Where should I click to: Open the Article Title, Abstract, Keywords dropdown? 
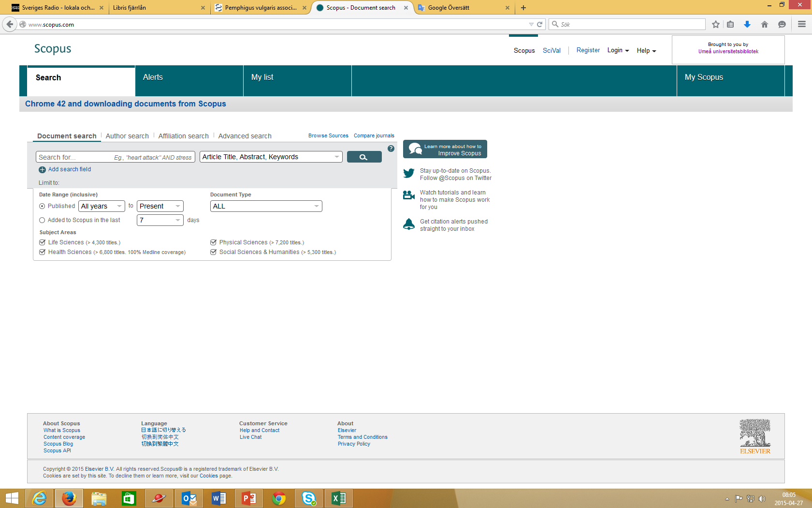[x=271, y=157]
